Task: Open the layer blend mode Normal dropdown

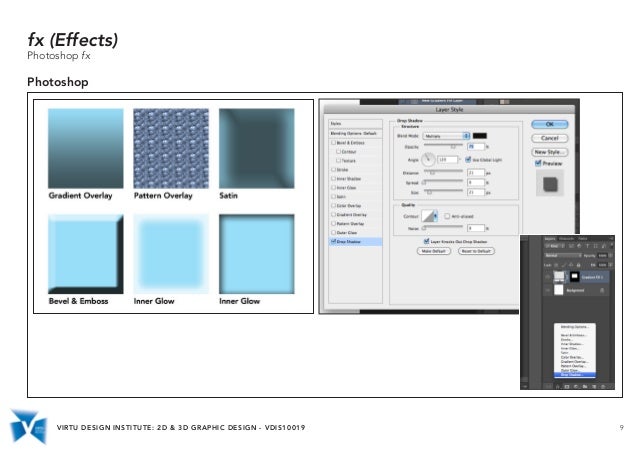Action: click(563, 255)
